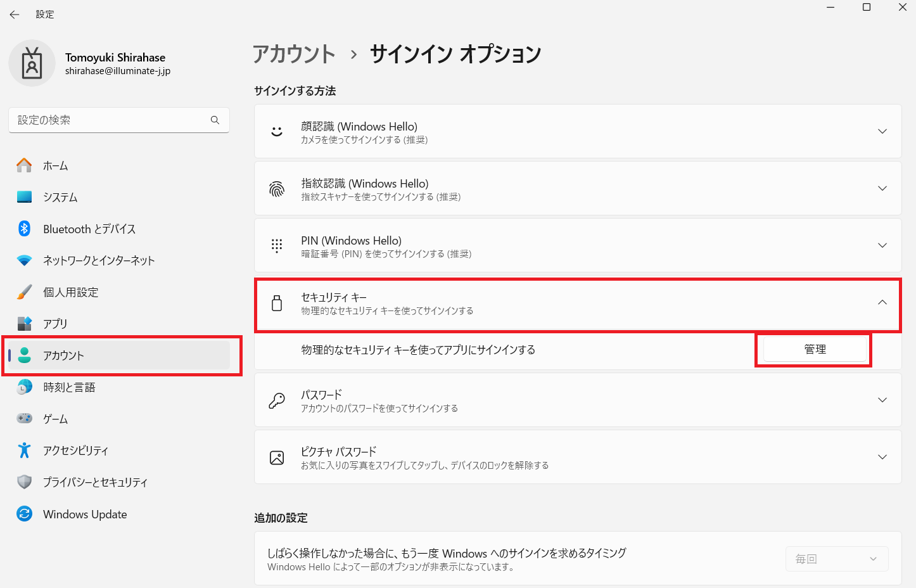Click the アカウント person icon
The image size is (916, 588).
24,355
